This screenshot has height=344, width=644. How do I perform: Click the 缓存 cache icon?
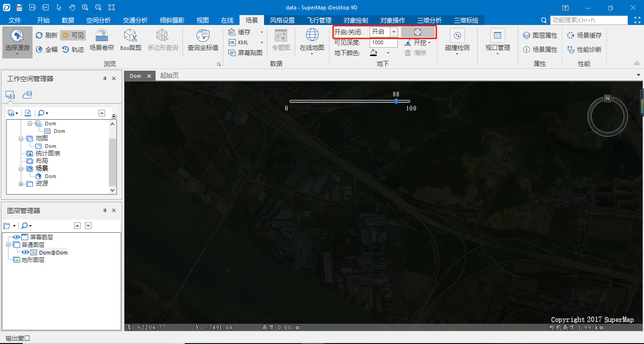point(232,32)
